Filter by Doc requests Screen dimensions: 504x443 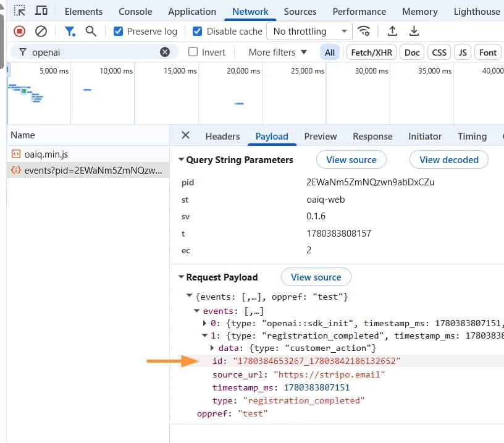click(x=412, y=53)
